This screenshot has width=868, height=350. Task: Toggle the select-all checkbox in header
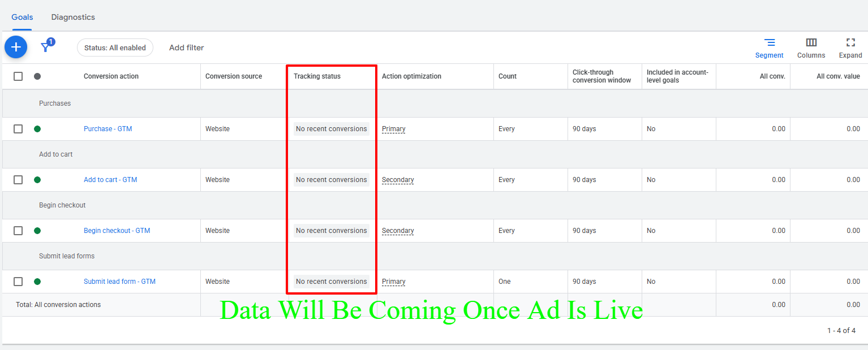pos(18,76)
